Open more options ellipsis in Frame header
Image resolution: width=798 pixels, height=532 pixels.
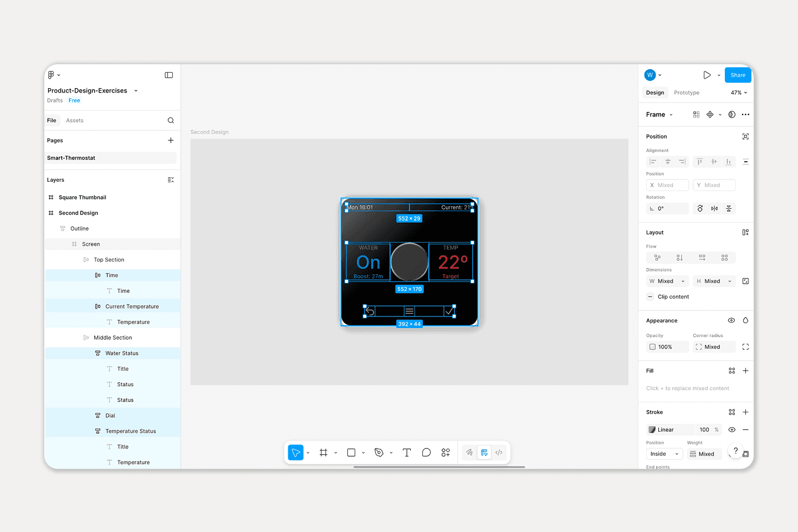tap(745, 114)
